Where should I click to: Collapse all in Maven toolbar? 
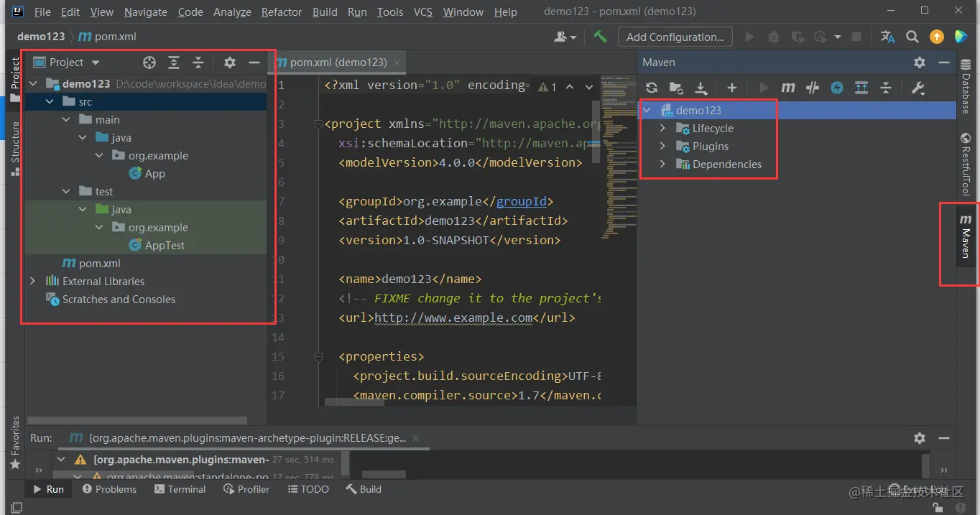tap(886, 88)
